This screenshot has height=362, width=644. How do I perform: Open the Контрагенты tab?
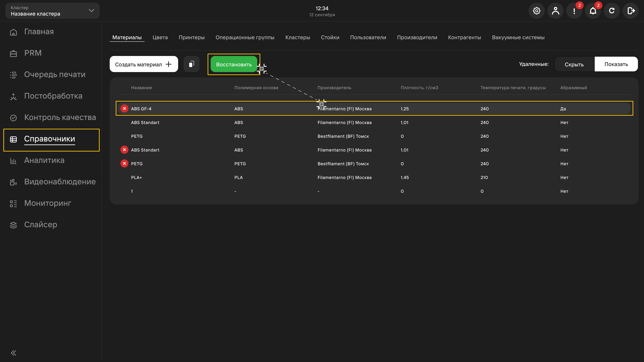pos(464,38)
